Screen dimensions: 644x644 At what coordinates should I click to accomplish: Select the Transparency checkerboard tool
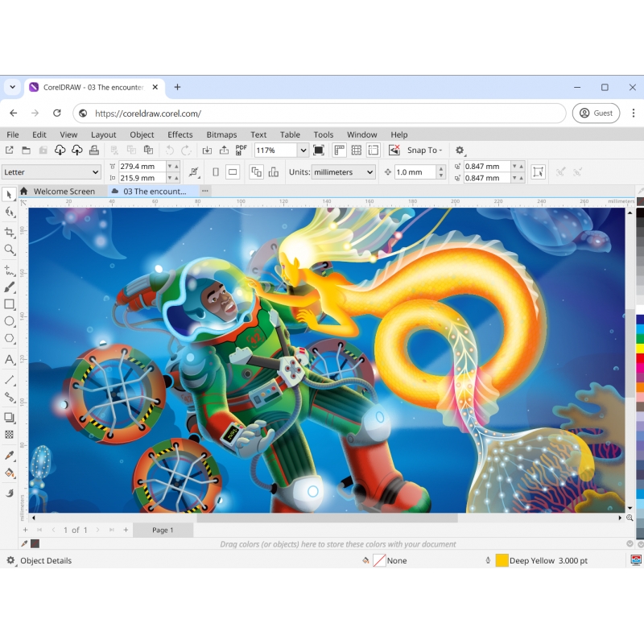(9, 435)
